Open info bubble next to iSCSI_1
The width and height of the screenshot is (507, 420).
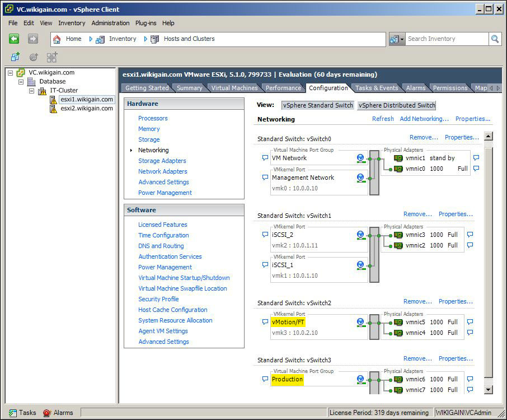pyautogui.click(x=265, y=265)
